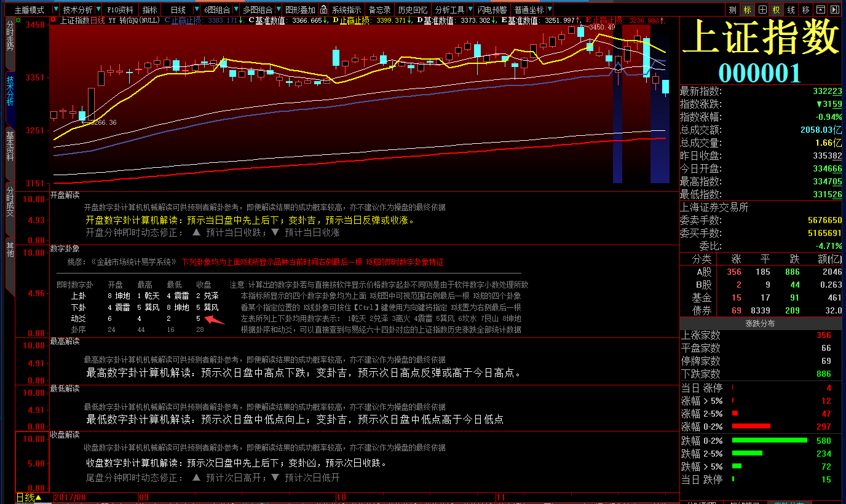Click the E 止赢止损 value label
846x504 pixels.
(625, 20)
